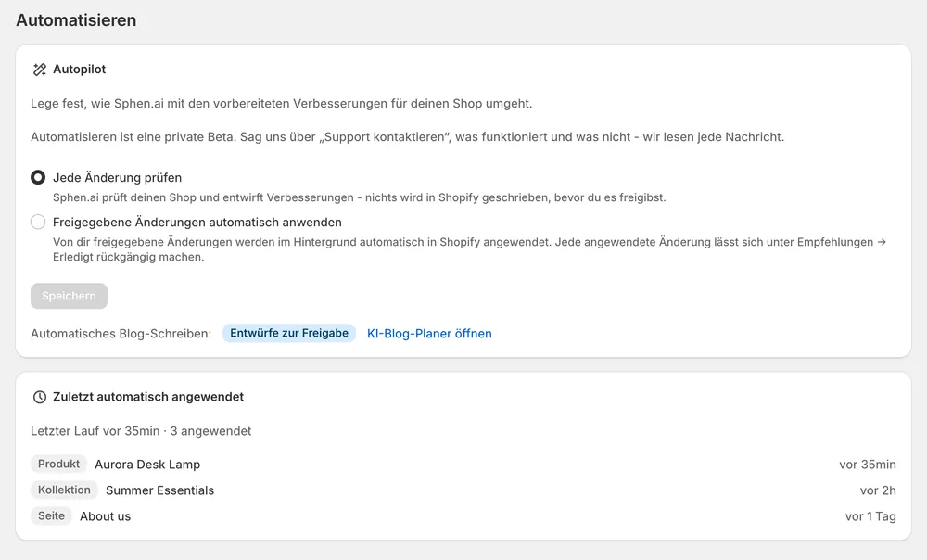Select the Jede Änderung prüfen radio button
The image size is (927, 560).
38,177
